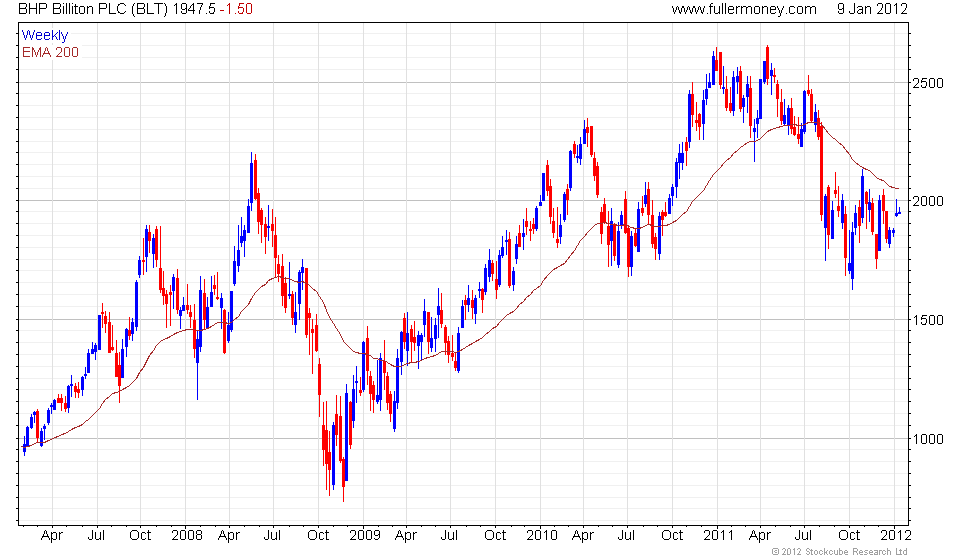Viewport: 960px width, 560px height.
Task: Click the Apr label right after 2009
Action: 405,536
